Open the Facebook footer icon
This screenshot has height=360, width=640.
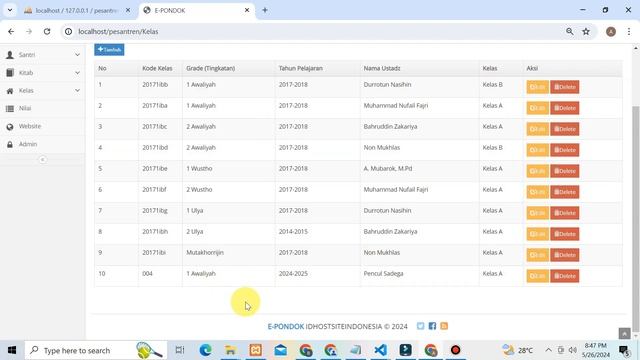click(x=432, y=326)
